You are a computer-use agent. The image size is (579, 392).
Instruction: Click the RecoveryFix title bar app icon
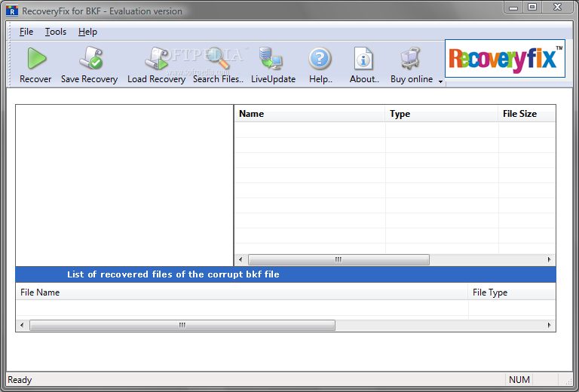12,11
